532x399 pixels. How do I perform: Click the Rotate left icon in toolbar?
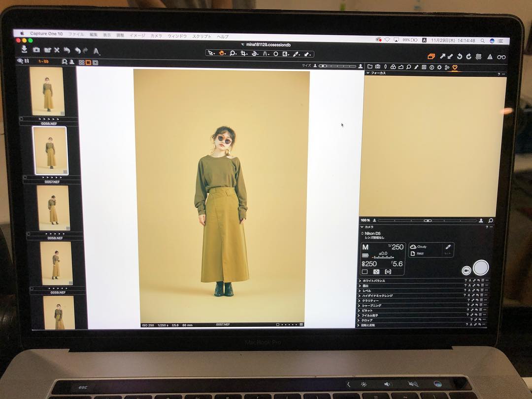pyautogui.click(x=460, y=57)
